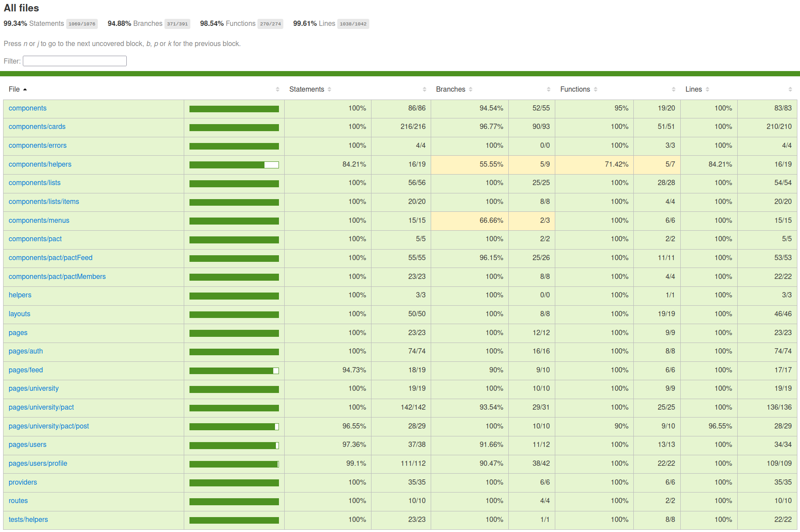
Task: Open the tests/helpers link
Action: click(28, 520)
